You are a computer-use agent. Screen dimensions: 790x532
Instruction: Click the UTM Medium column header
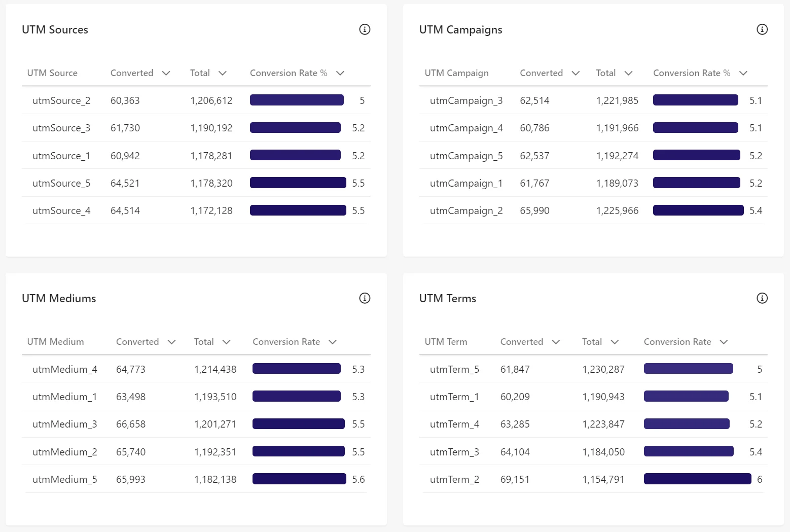55,342
